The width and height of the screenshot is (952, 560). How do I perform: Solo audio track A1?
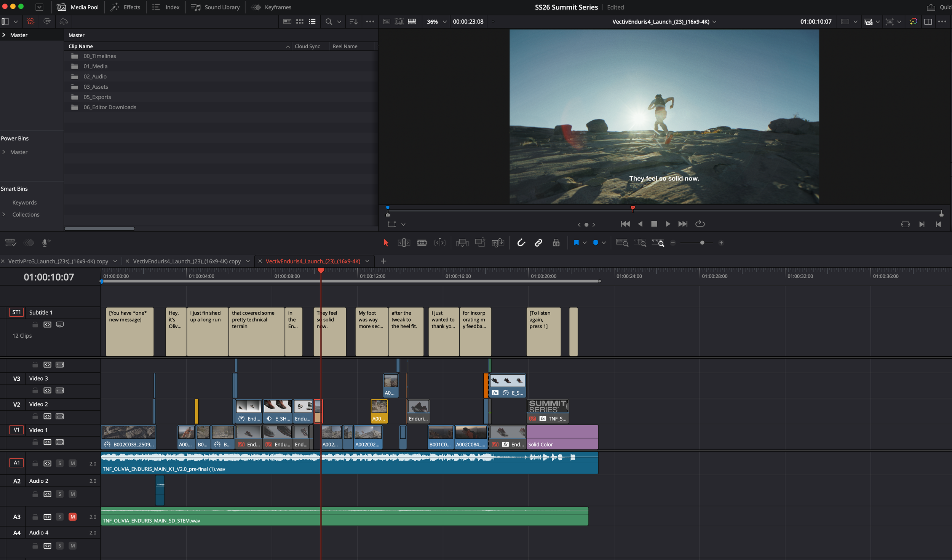[x=60, y=463]
